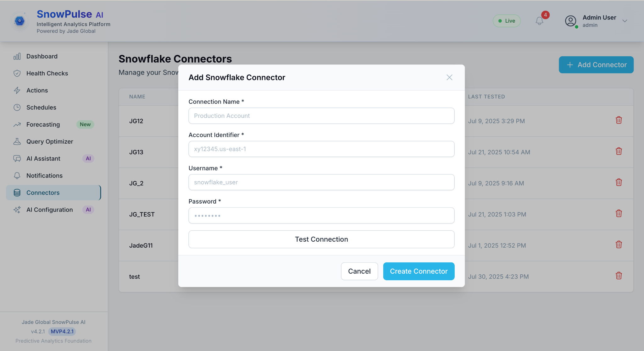Click the SnowPulse AI logo icon
Screen dimensions: 644x351
(19, 21)
